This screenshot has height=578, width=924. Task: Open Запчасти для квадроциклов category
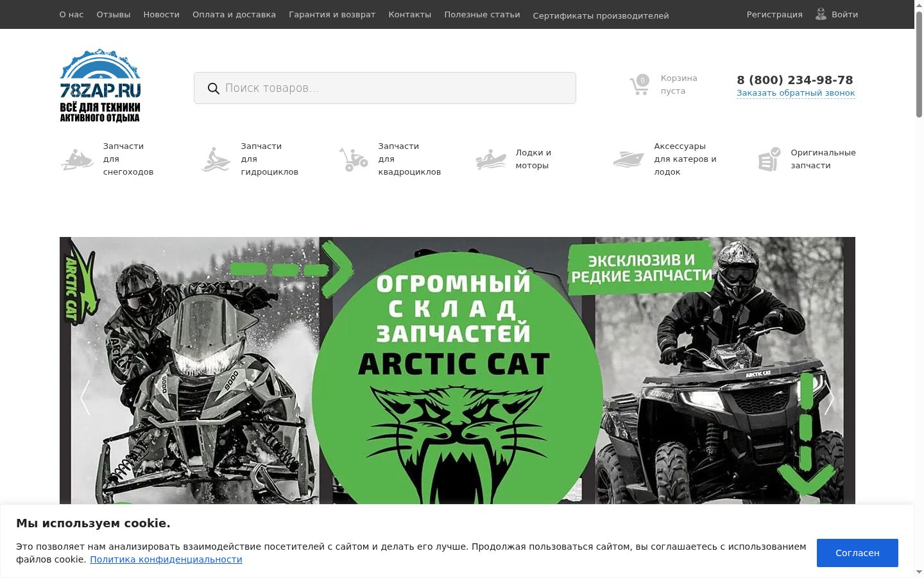coord(409,159)
